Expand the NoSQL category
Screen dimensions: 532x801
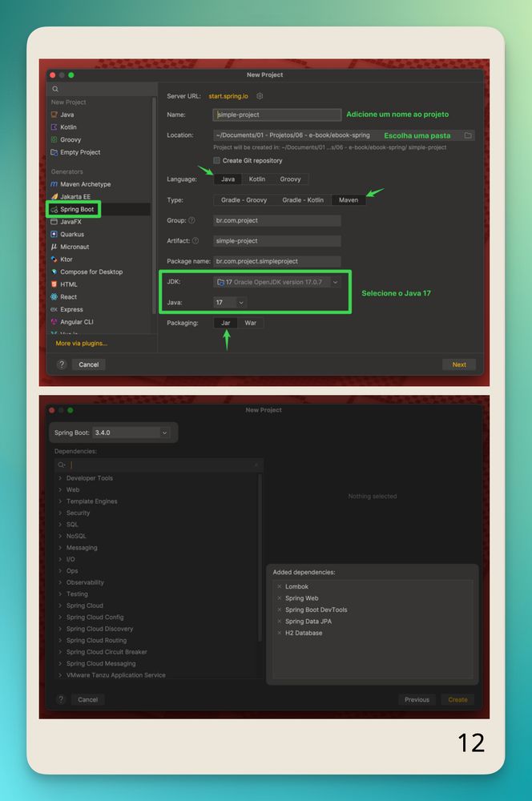[x=60, y=536]
